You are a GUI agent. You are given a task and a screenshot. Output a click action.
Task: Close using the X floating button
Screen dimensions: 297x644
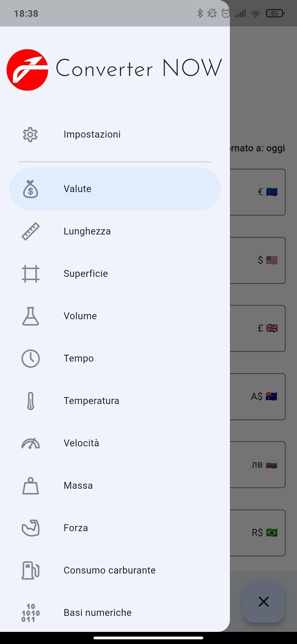(263, 602)
